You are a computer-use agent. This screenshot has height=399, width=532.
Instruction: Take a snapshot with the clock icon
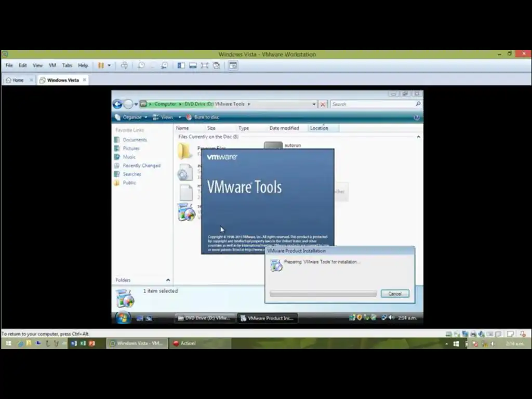tap(141, 65)
